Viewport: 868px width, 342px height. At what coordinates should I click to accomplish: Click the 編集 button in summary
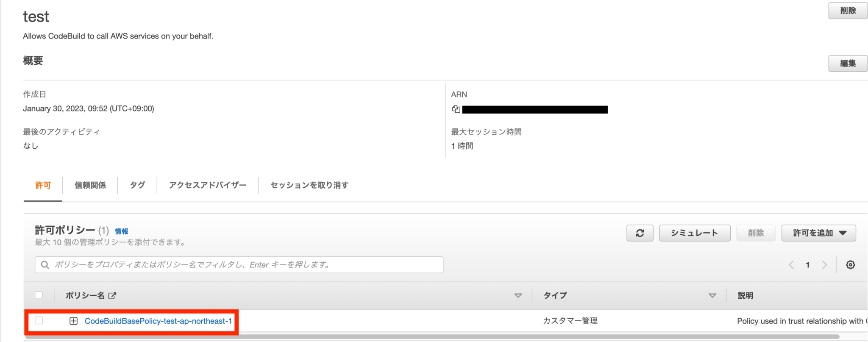pyautogui.click(x=848, y=63)
